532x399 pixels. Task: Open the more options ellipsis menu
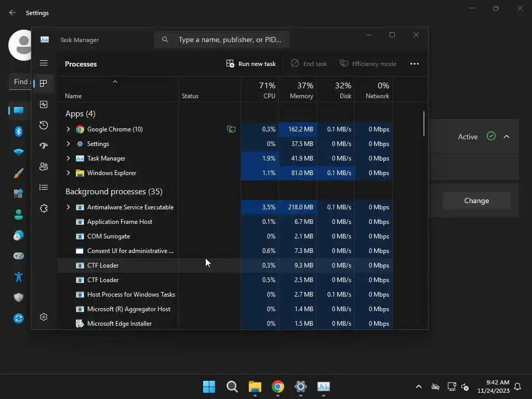point(414,64)
